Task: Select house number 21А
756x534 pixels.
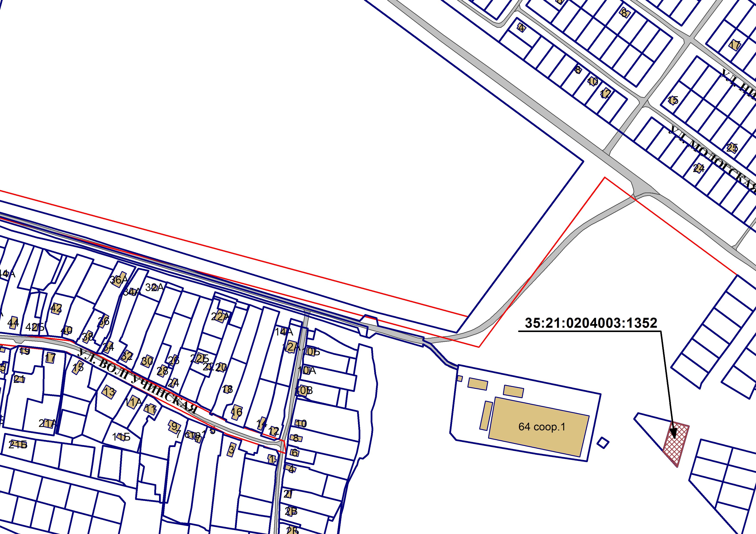Action: click(47, 424)
